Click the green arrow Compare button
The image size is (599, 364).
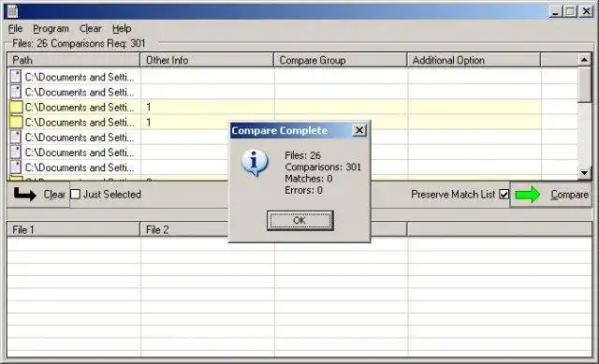click(551, 195)
